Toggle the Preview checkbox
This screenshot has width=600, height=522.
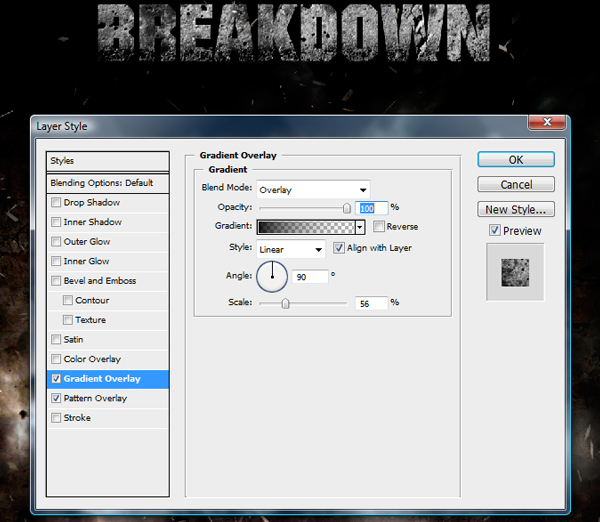tap(494, 230)
